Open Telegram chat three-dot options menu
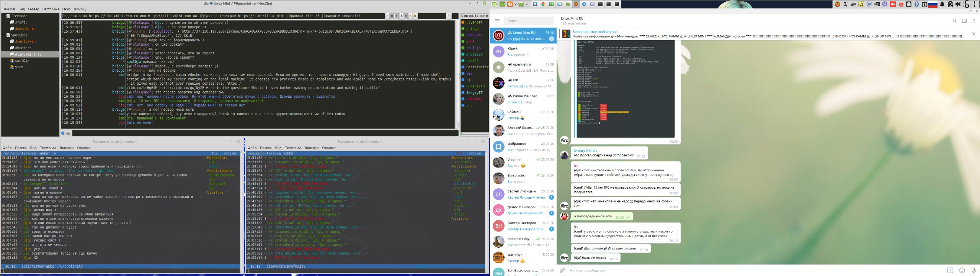 (x=974, y=21)
